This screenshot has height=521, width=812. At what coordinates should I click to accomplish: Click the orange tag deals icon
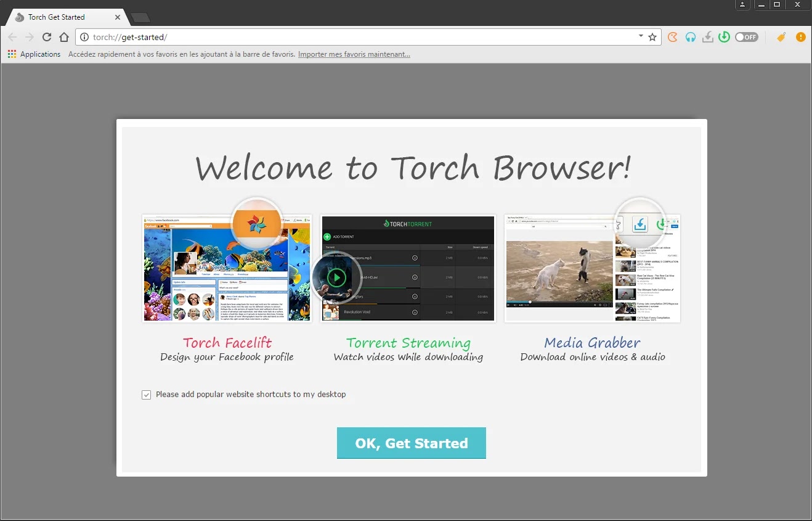pos(781,37)
